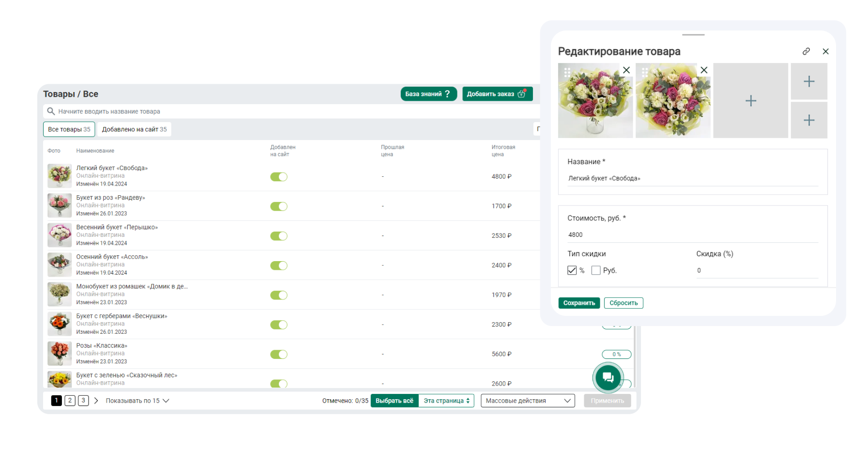Edit the Название field

point(693,178)
